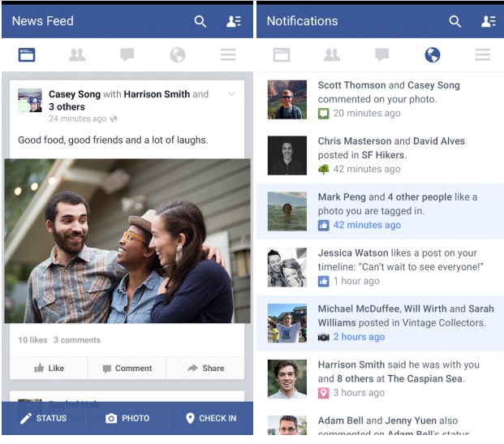Open the friends list icon in Notifications header

point(488,21)
